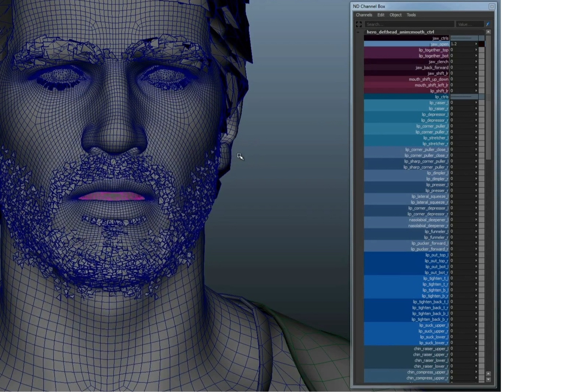Image resolution: width=566 pixels, height=392 pixels.
Task: Select the lip_corner_puller_r channel
Action: click(x=407, y=132)
